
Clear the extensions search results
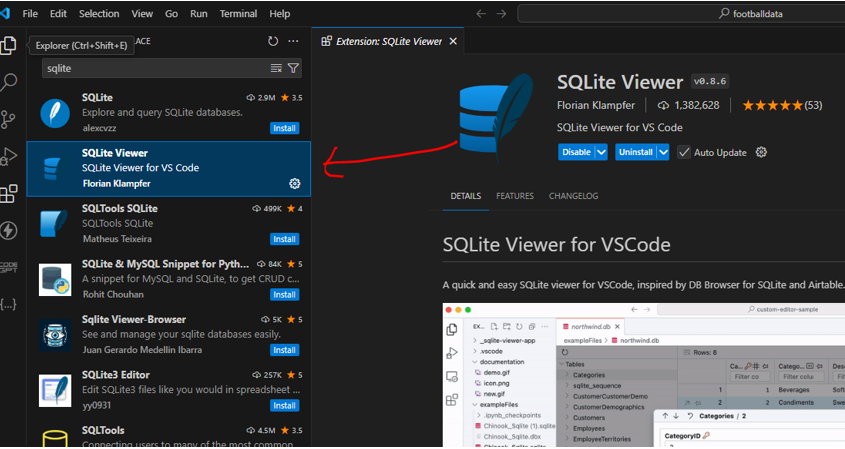pyautogui.click(x=276, y=68)
